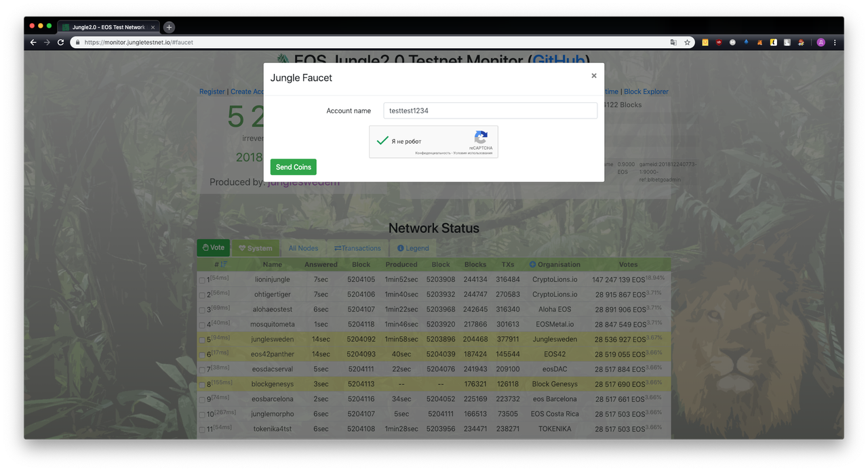The width and height of the screenshot is (868, 471).
Task: Open the Google Translate page icon
Action: [x=673, y=42]
